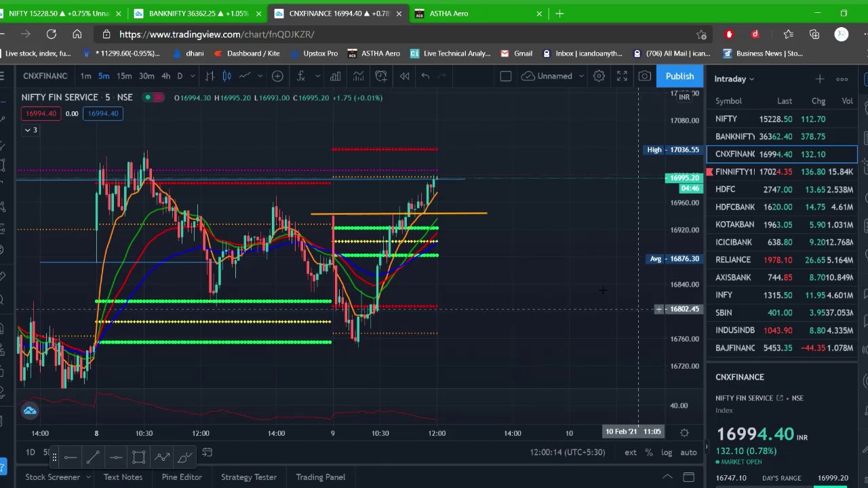Expand chart style dropdown arrow
The height and width of the screenshot is (488, 868).
coord(260,76)
